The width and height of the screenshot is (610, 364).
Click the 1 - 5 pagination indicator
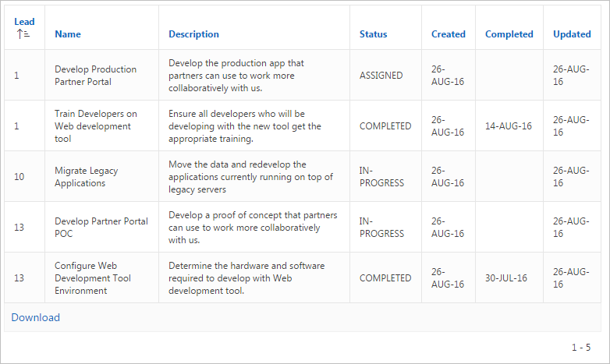pos(581,348)
